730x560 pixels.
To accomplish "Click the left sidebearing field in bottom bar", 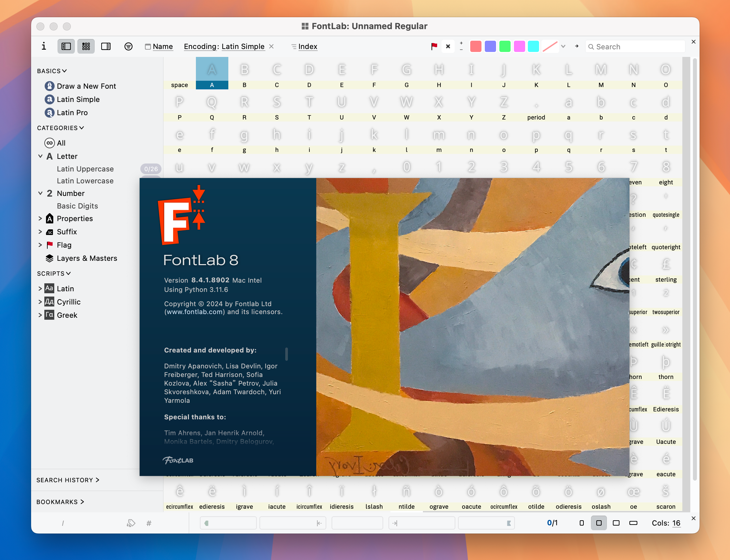I will (x=293, y=523).
